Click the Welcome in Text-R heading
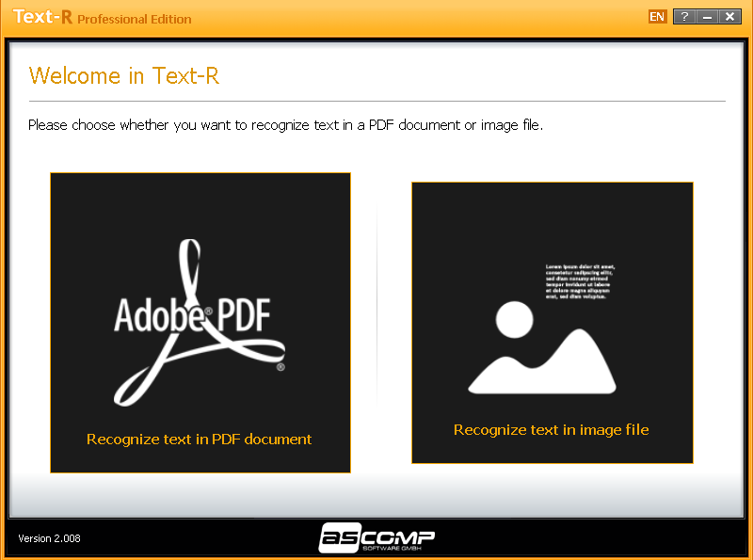The width and height of the screenshot is (753, 560). 124,76
